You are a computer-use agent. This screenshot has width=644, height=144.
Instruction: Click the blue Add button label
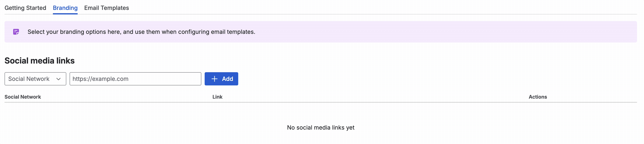click(227, 79)
